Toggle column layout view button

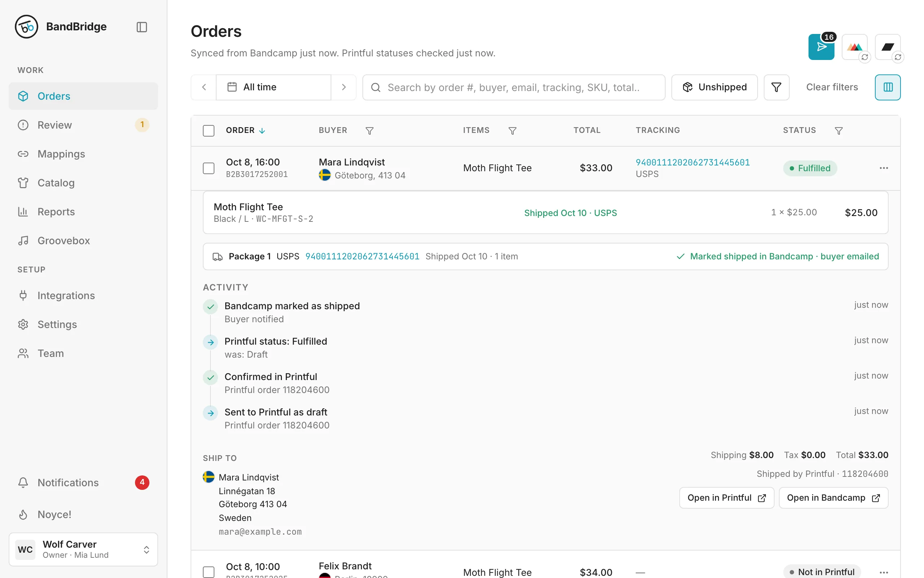[x=888, y=87]
